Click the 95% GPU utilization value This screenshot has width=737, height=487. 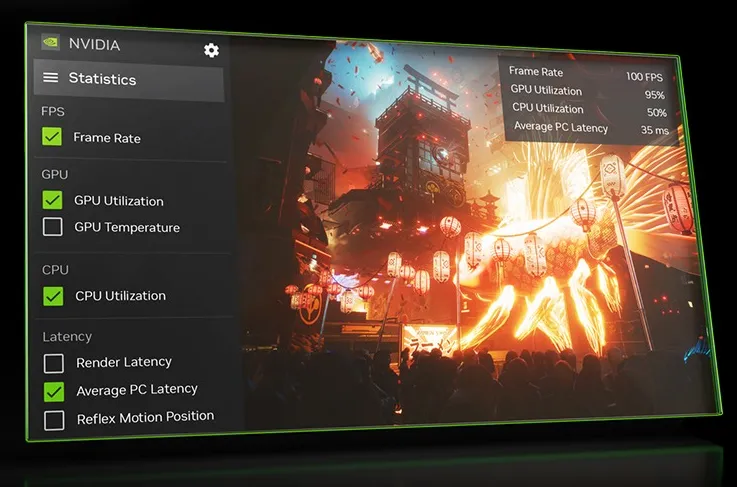(655, 95)
